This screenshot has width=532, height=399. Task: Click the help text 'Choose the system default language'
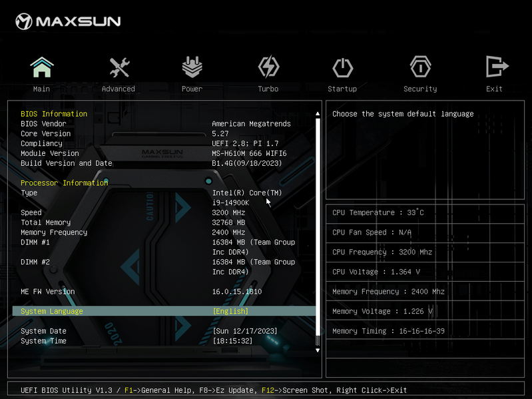click(x=403, y=114)
